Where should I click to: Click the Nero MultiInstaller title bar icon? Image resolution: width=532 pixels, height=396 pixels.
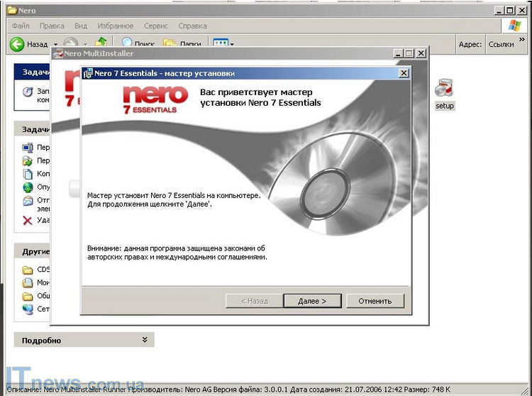point(58,54)
